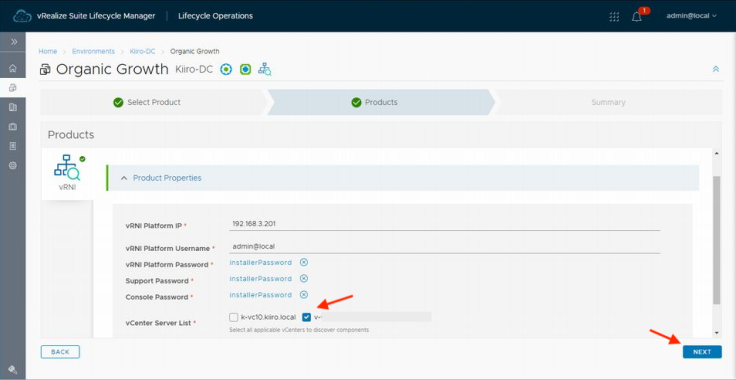Check the k-vc10.kiiro.local checkbox

click(233, 317)
